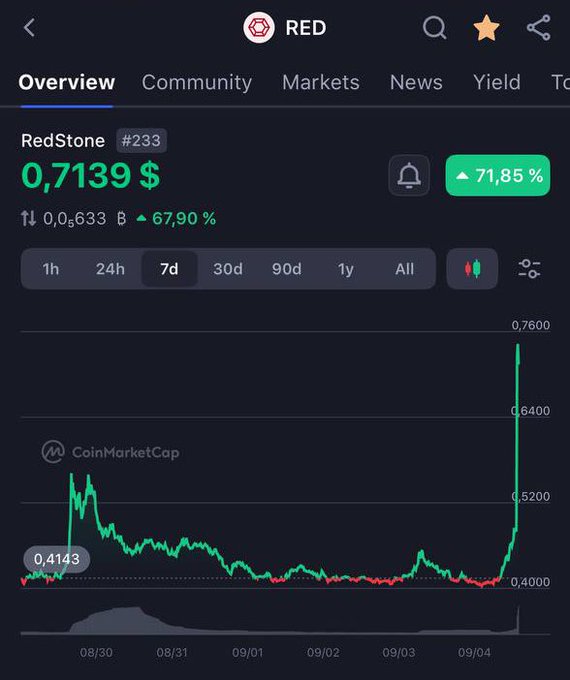This screenshot has height=680, width=570.
Task: Open the Markets tab
Action: (321, 82)
